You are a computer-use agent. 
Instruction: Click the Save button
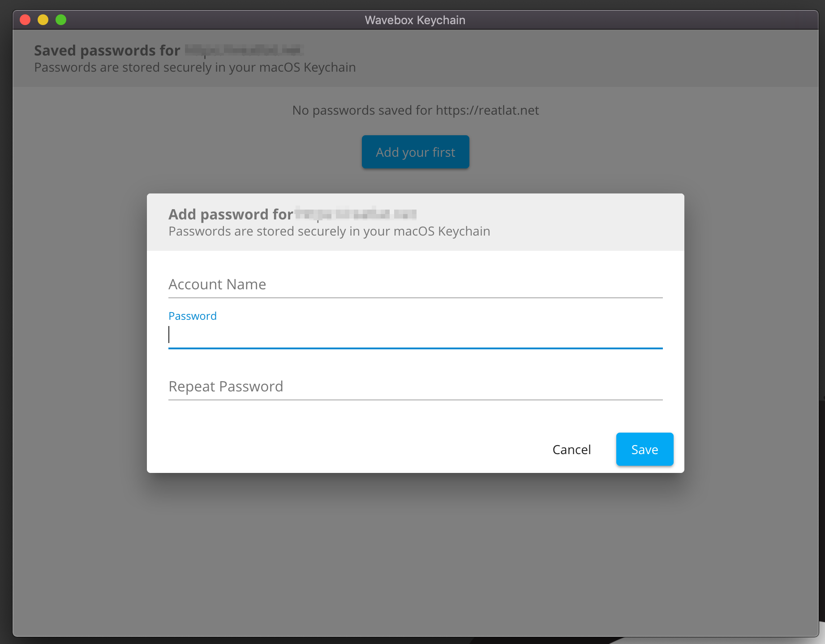tap(645, 449)
